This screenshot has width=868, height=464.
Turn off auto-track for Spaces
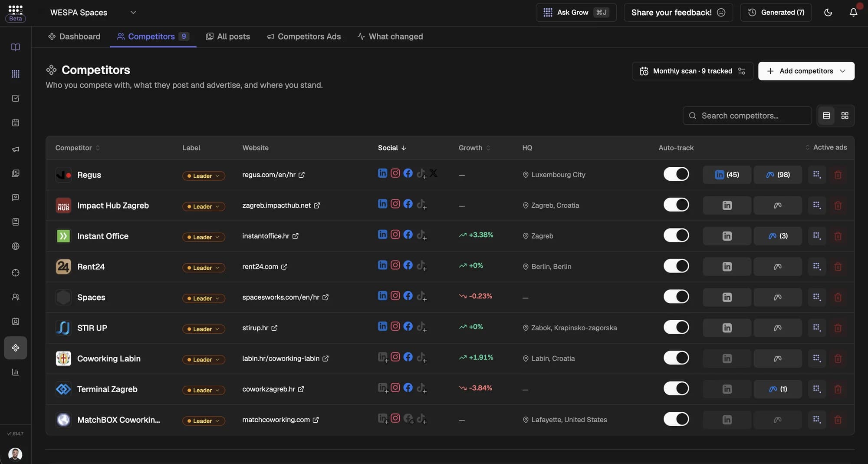tap(676, 297)
